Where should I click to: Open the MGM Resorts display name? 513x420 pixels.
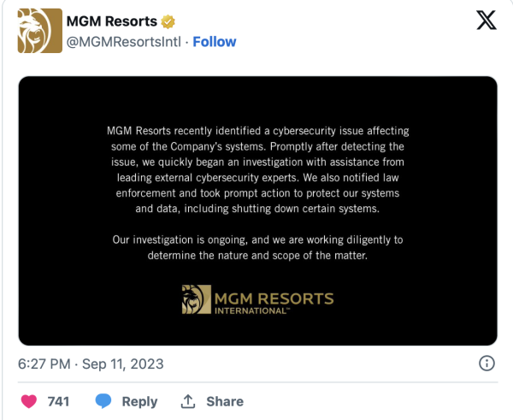[x=112, y=21]
